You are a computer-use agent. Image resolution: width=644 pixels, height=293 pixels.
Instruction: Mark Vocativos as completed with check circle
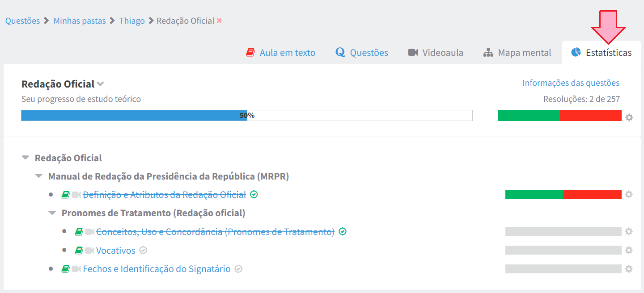click(143, 251)
